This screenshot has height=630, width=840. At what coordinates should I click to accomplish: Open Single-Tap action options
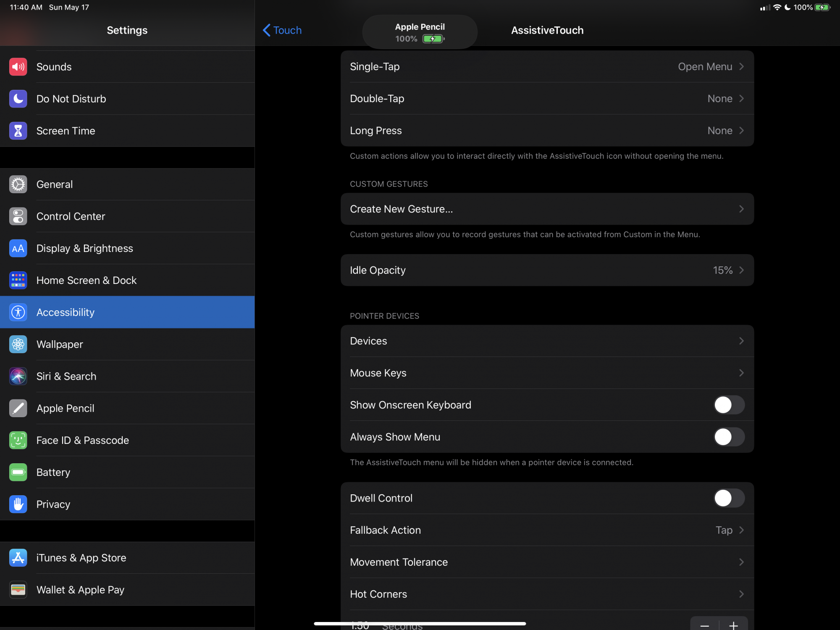547,67
